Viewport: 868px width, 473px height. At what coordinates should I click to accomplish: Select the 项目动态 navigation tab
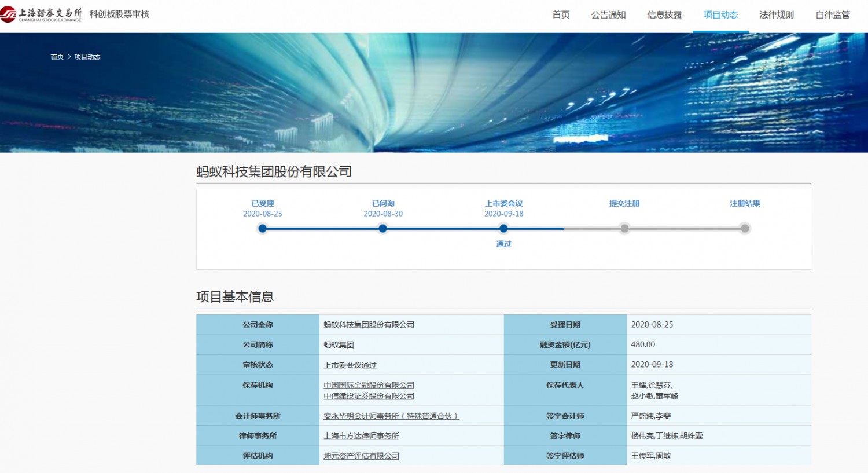[x=720, y=15]
